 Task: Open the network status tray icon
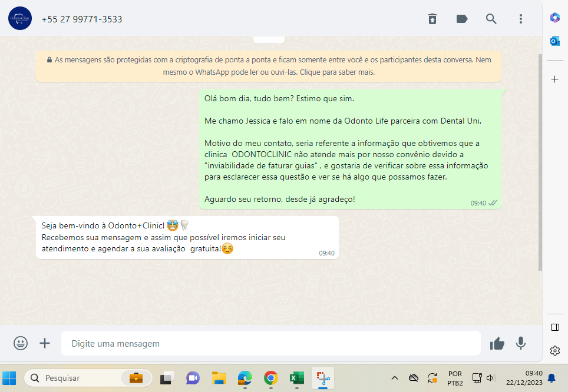point(477,378)
